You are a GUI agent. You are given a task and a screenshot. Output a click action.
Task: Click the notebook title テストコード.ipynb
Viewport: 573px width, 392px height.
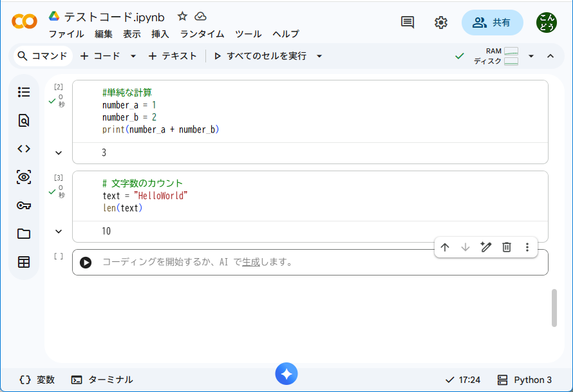(115, 17)
